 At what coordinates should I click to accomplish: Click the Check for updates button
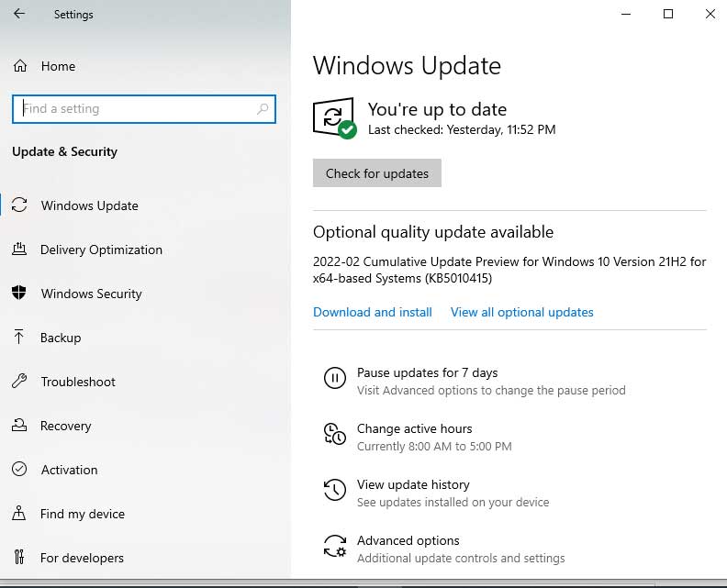click(x=377, y=172)
